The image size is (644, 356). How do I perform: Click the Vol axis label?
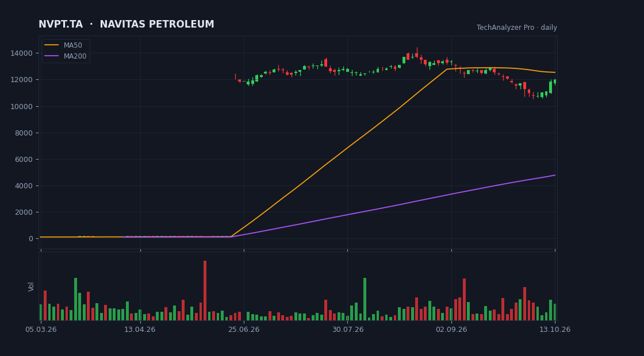(x=31, y=287)
